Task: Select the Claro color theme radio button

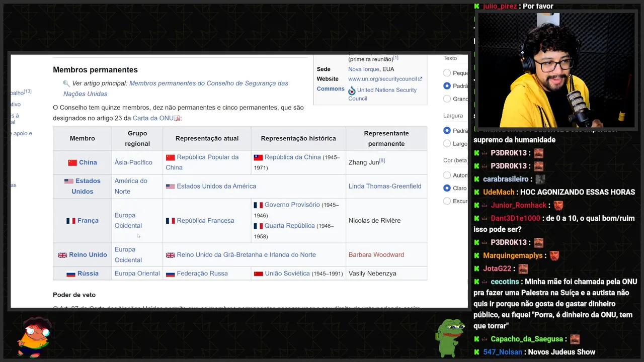Action: click(x=447, y=188)
